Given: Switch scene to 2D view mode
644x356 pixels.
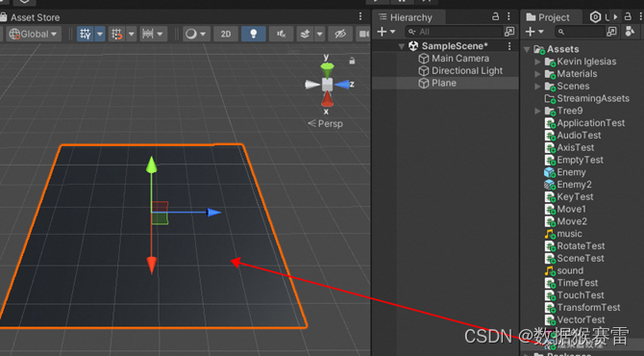Looking at the screenshot, I should (x=226, y=34).
